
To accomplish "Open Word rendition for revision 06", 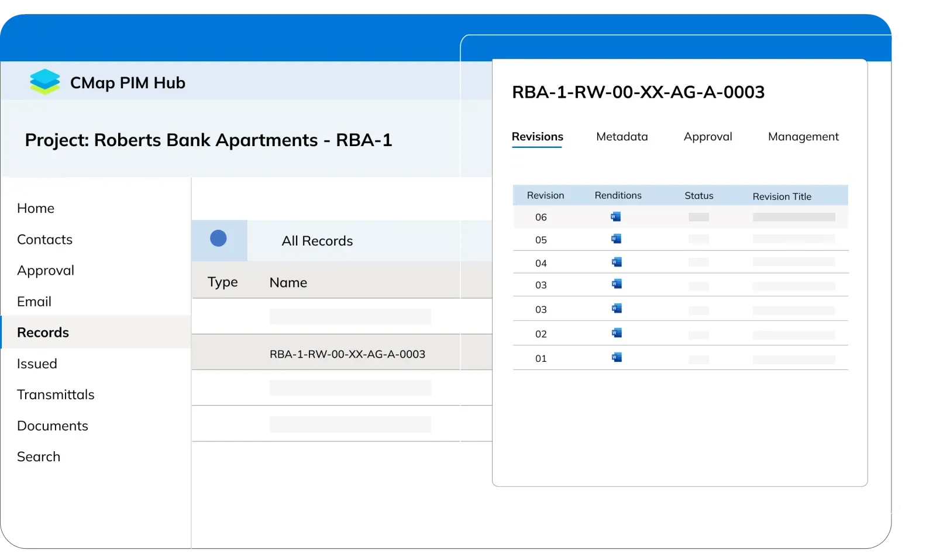I will (615, 217).
